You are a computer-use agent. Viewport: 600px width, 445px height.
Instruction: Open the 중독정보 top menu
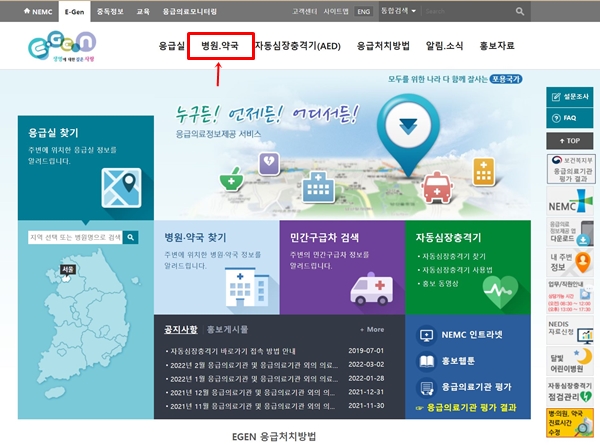tap(110, 11)
